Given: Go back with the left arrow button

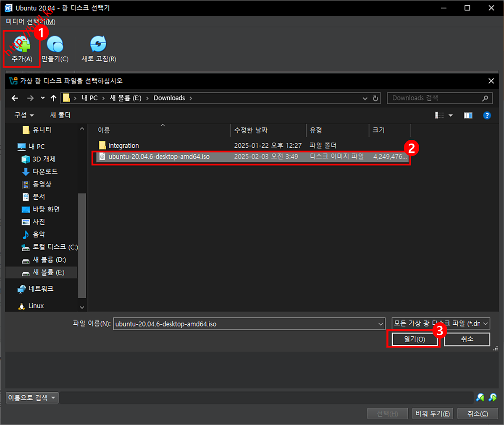Looking at the screenshot, I should 15,98.
